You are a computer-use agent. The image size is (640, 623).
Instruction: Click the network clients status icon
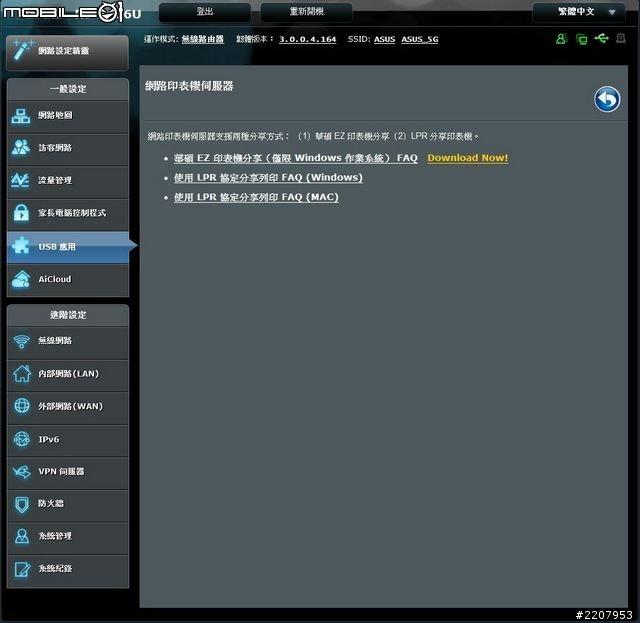click(581, 39)
